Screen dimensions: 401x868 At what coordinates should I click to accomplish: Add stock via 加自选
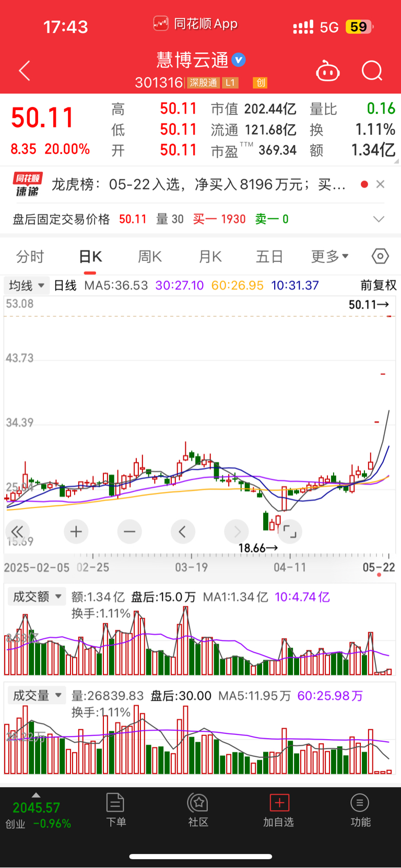coord(279,810)
